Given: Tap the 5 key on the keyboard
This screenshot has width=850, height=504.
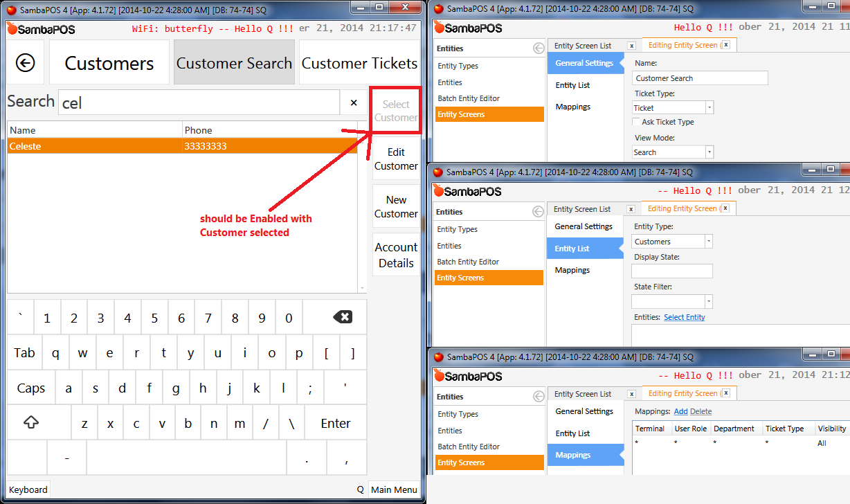Looking at the screenshot, I should pyautogui.click(x=154, y=318).
